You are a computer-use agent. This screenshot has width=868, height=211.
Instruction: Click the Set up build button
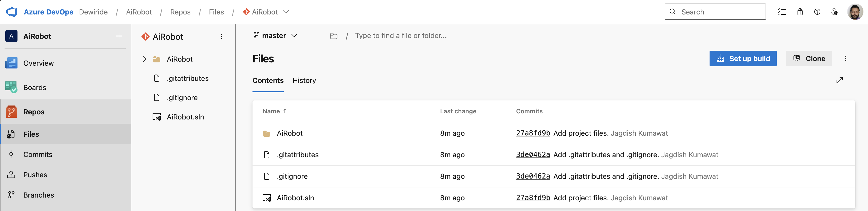coord(743,58)
